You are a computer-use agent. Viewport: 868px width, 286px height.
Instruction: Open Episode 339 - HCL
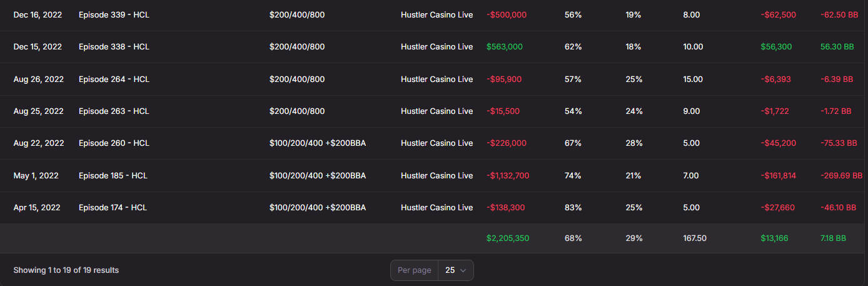point(114,14)
